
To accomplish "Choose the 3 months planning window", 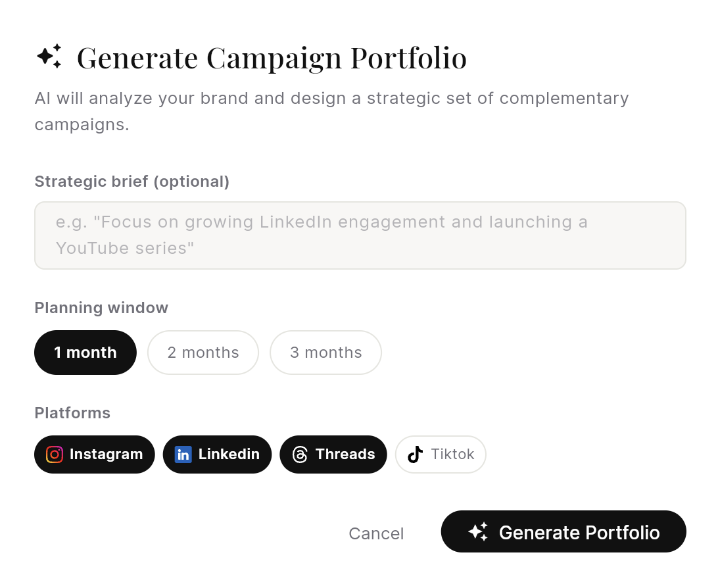I will [325, 353].
